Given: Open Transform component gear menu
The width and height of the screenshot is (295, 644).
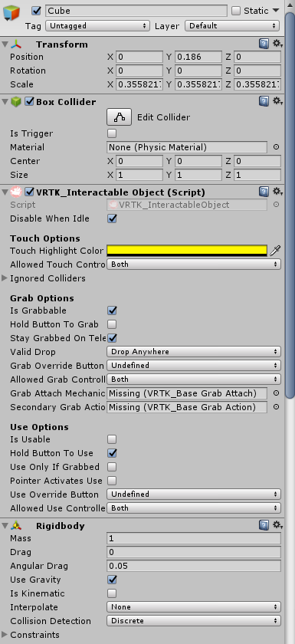Looking at the screenshot, I should pyautogui.click(x=278, y=44).
